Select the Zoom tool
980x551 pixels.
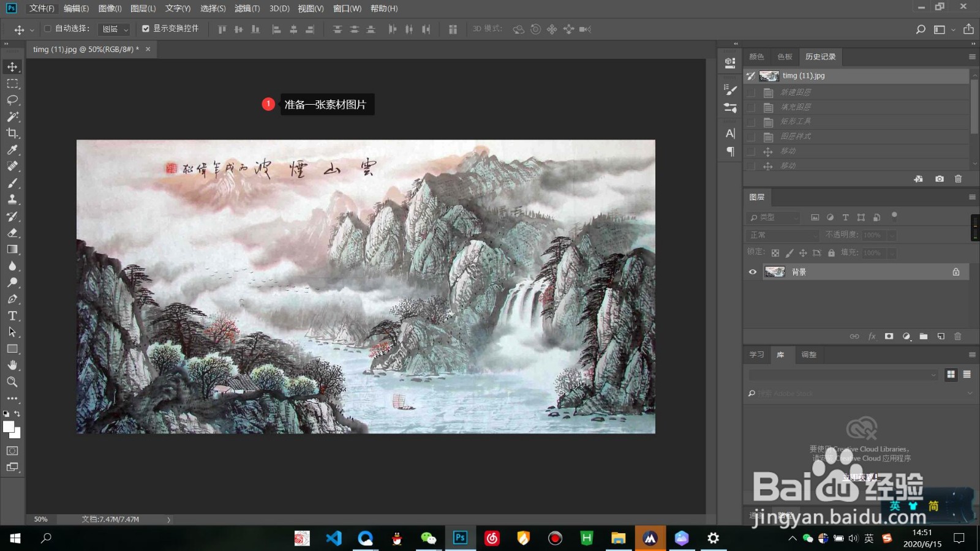tap(12, 382)
